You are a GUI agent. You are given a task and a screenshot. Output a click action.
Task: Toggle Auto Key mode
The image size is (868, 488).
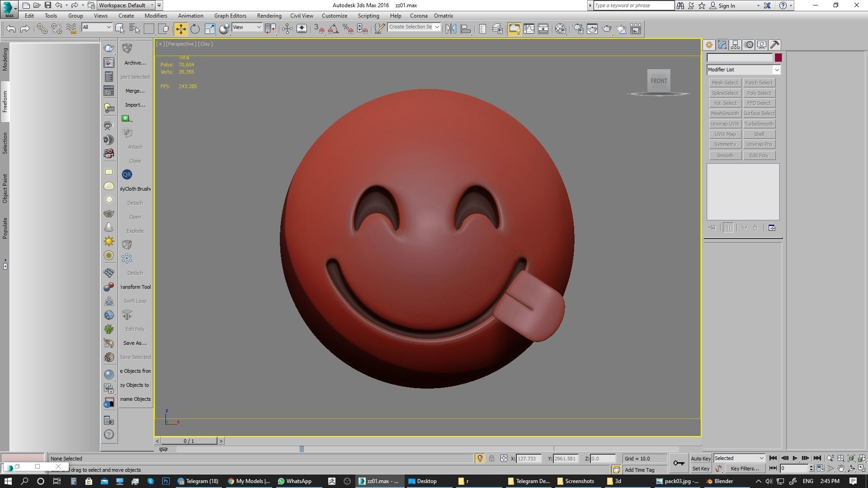(x=701, y=458)
